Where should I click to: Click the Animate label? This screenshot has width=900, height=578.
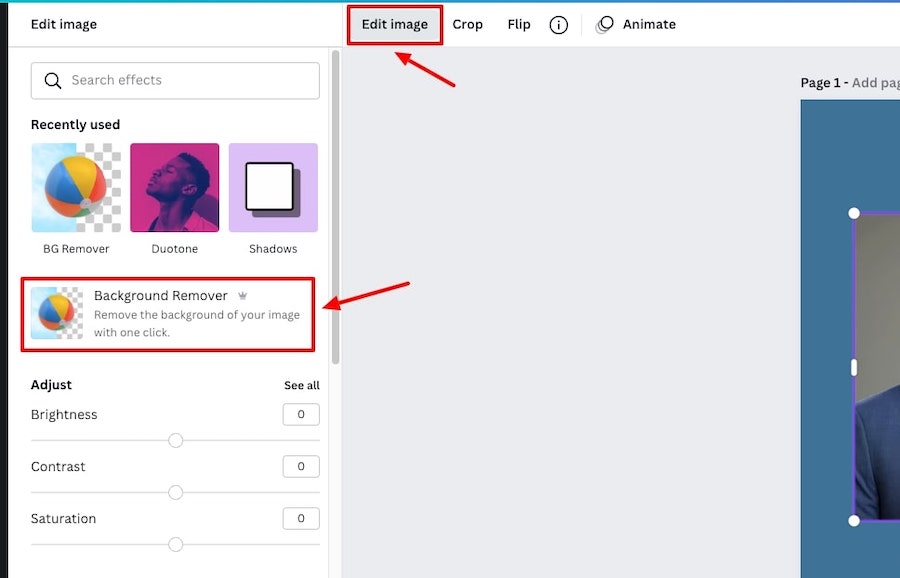[x=649, y=25]
